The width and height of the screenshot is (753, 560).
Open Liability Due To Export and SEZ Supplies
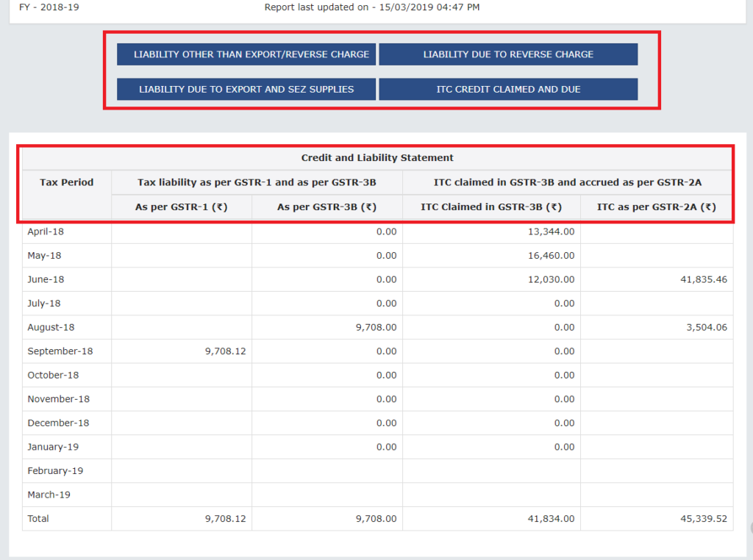pos(246,89)
